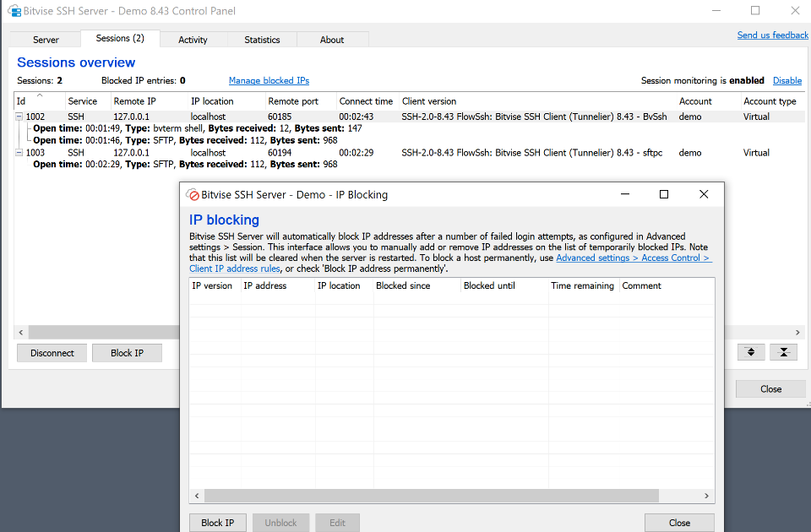Sort sessions by the Remote port column
Screen dimensions: 811x532
click(x=301, y=101)
